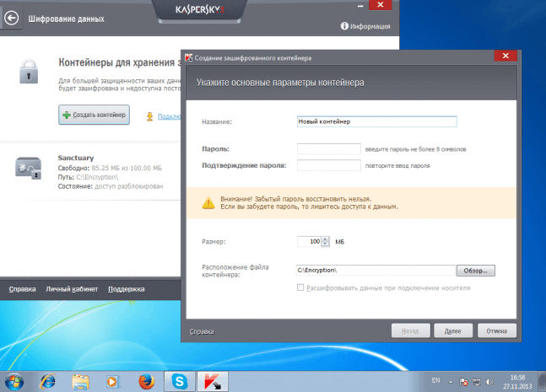
Task: Open the Windows Start menu
Action: click(14, 382)
